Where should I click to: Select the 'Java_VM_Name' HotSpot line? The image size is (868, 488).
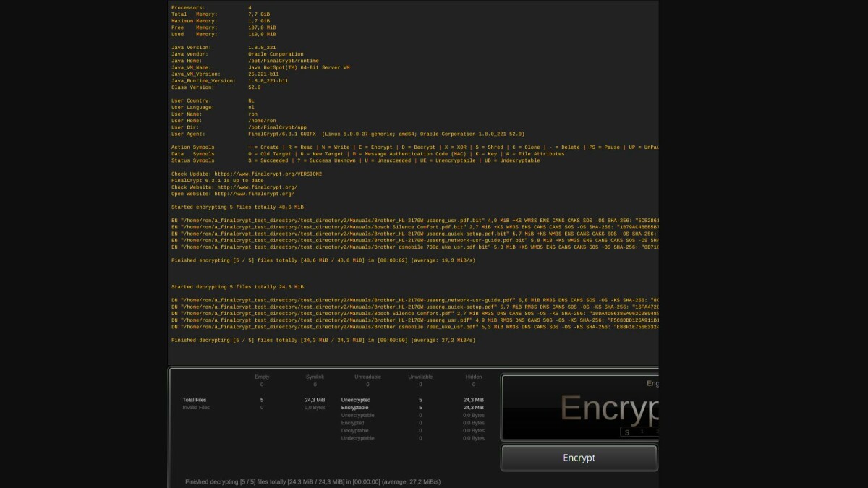pyautogui.click(x=260, y=67)
